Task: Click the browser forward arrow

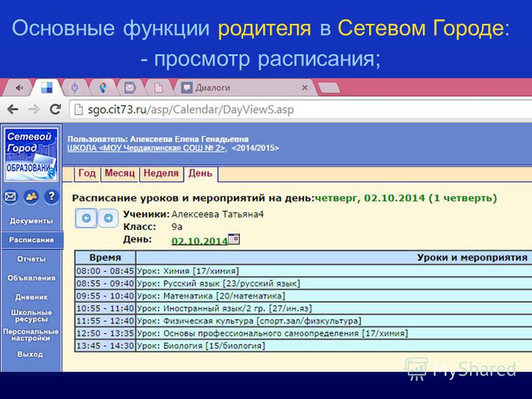Action: (x=34, y=109)
